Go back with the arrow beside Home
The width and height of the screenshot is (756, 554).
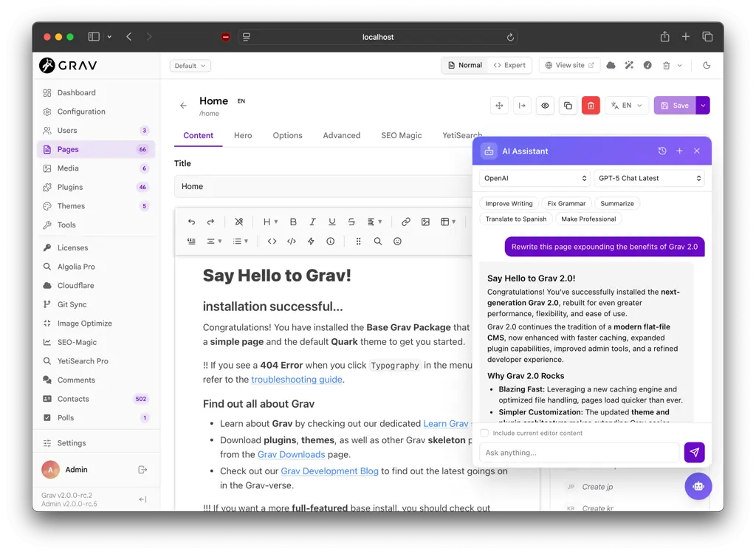pos(183,106)
